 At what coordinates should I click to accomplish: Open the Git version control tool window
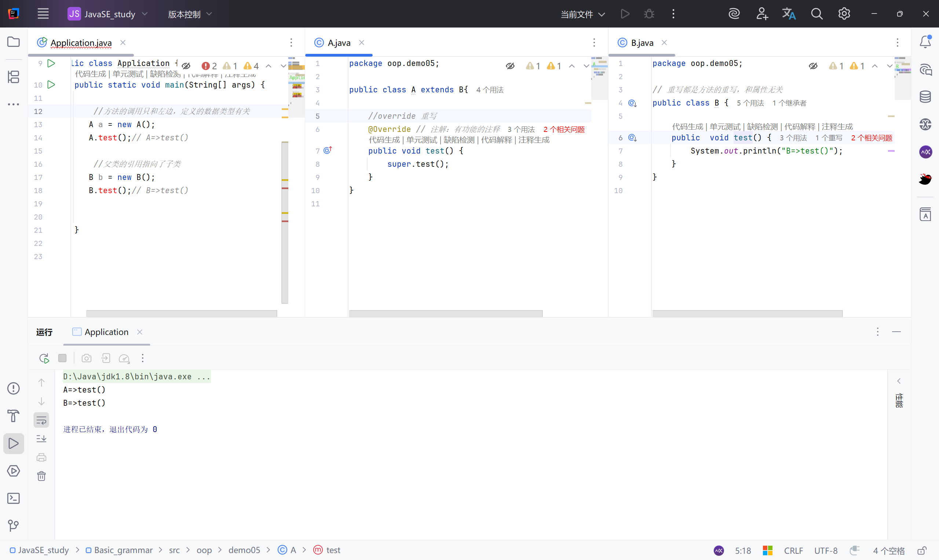(x=14, y=525)
